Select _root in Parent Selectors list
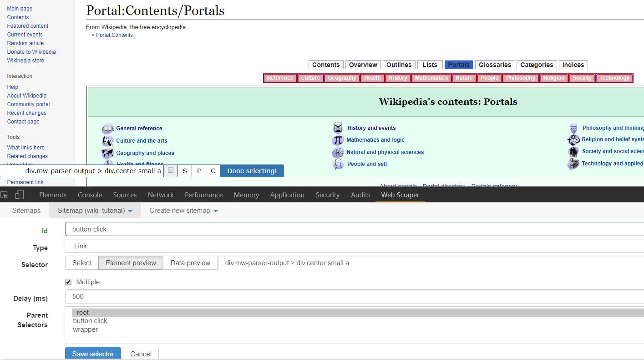Image resolution: width=644 pixels, height=360 pixels. [x=358, y=313]
